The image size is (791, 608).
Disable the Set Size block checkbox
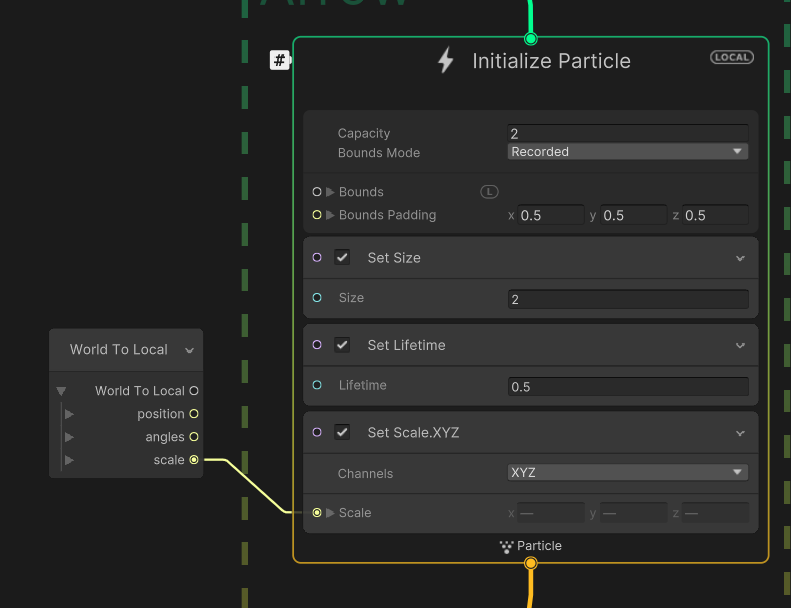(x=342, y=258)
